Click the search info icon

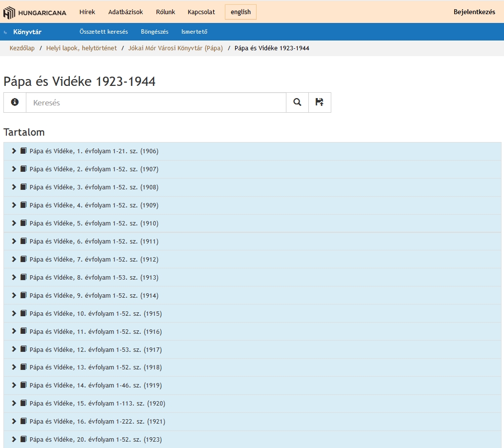tap(15, 102)
